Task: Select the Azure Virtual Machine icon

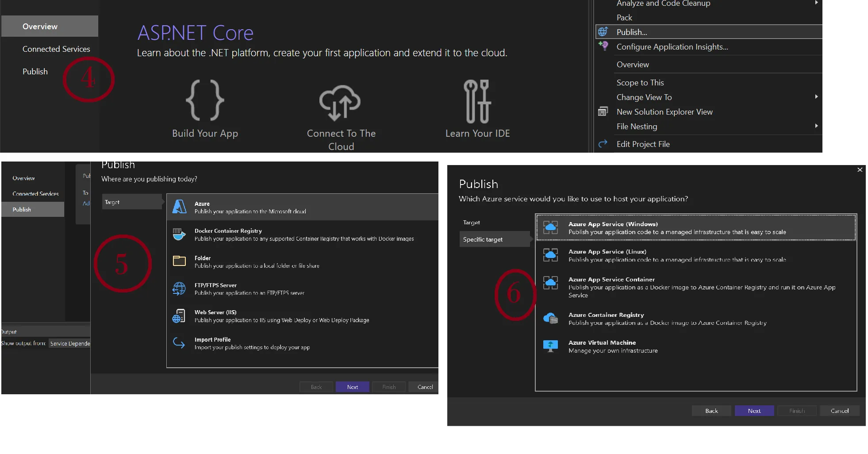Action: pyautogui.click(x=550, y=346)
